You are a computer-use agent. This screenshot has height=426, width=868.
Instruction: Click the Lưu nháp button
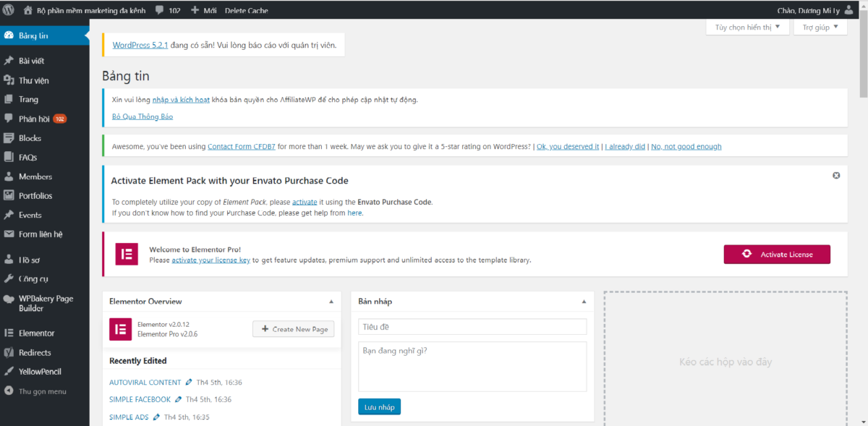point(379,407)
